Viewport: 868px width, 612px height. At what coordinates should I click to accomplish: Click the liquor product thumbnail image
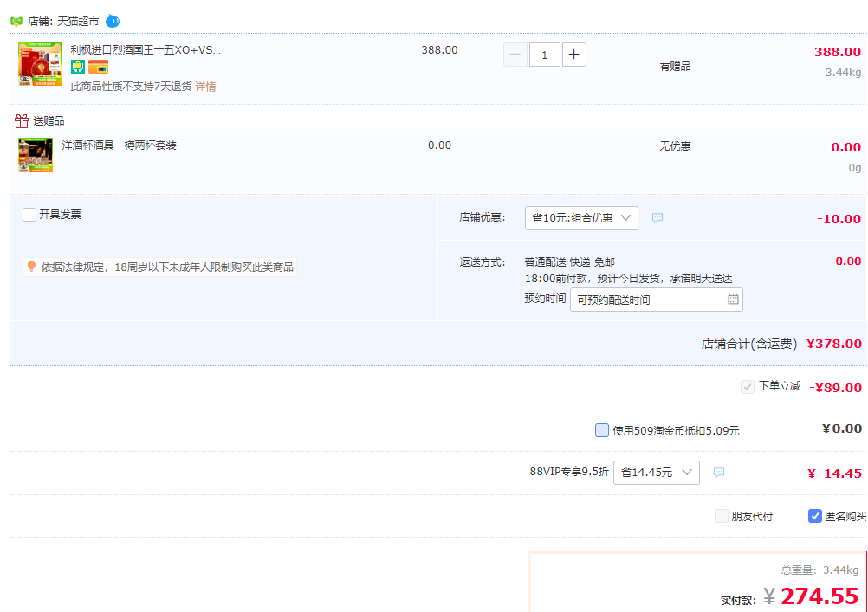(40, 64)
